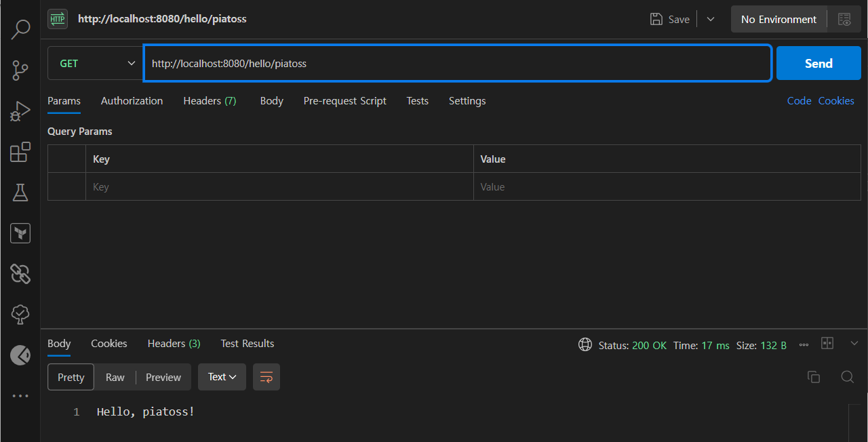Image resolution: width=868 pixels, height=442 pixels.
Task: Open the MongoDB tree icon in sidebar
Action: (x=20, y=314)
